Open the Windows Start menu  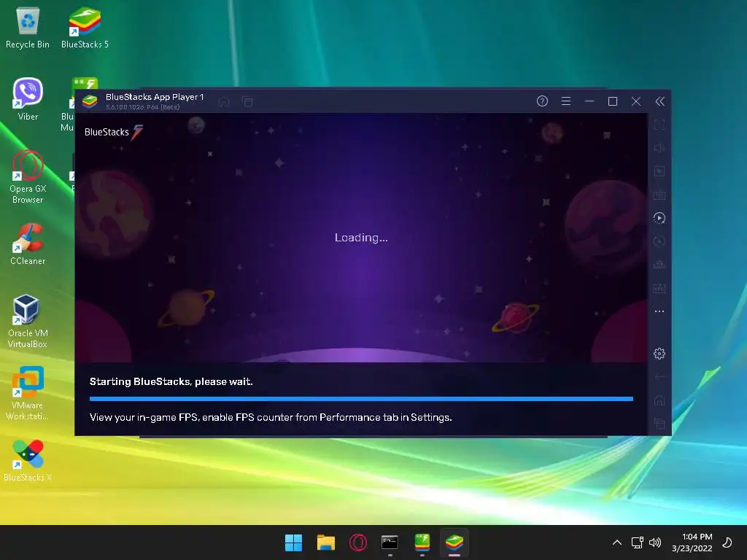(x=293, y=542)
